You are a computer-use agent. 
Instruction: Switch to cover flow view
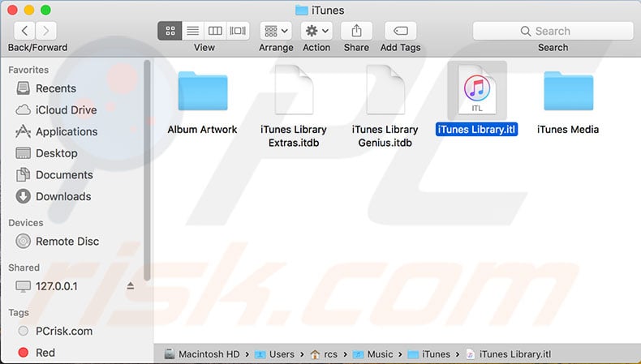[x=238, y=31]
